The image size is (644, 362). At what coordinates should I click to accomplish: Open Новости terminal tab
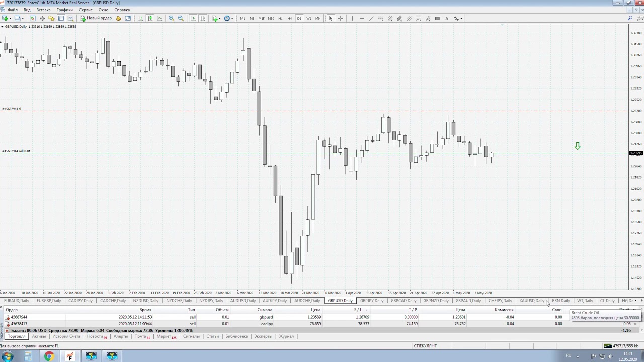click(96, 336)
